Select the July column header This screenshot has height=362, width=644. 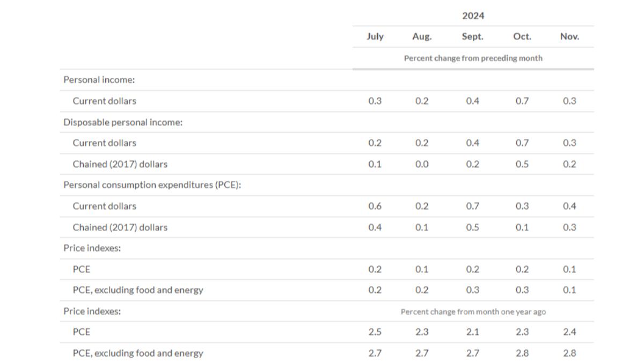[x=375, y=36]
